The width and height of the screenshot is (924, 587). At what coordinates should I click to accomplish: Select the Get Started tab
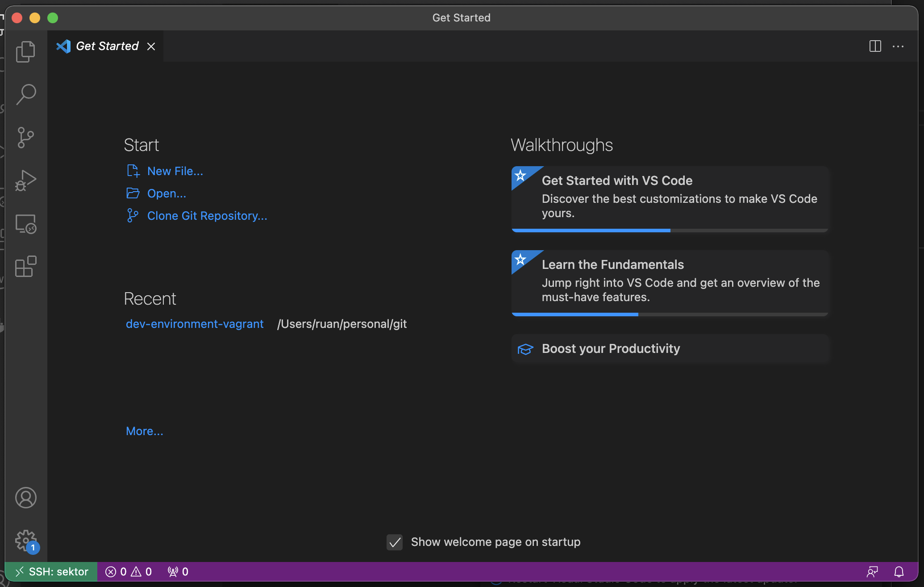(x=105, y=46)
